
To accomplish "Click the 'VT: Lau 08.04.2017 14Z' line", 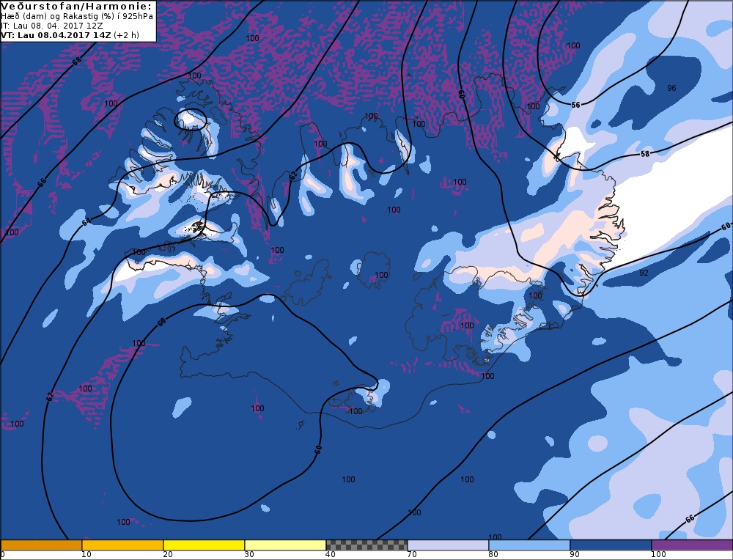I will 70,35.
